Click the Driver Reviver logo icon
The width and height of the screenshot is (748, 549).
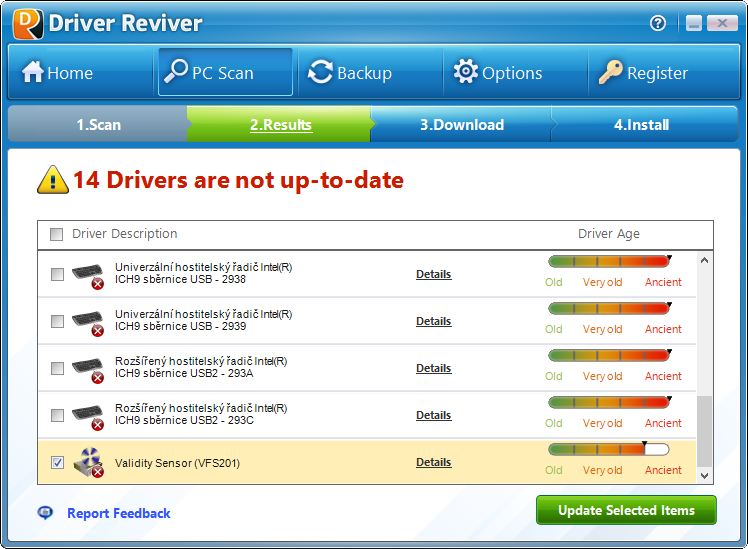click(28, 24)
